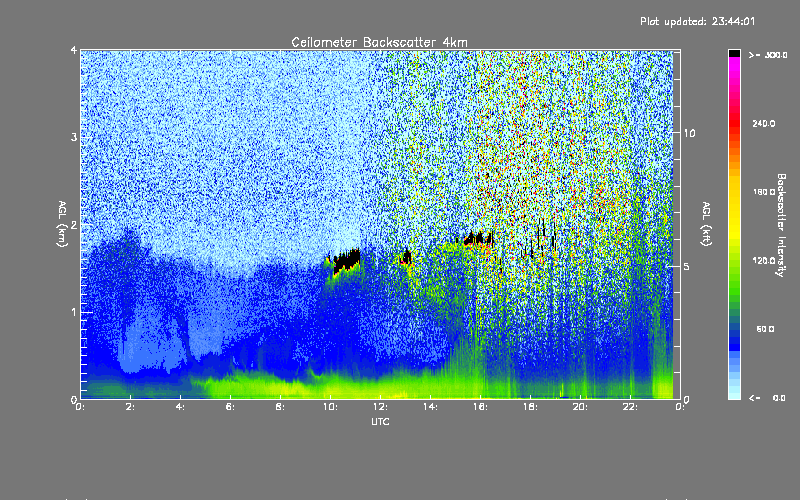This screenshot has height=500, width=800.
Task: Click the '240.0' colorbar label
Action: 764,123
